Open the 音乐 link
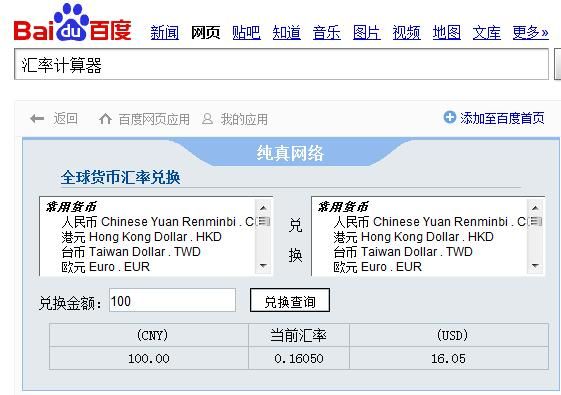561x395 pixels. (x=327, y=33)
